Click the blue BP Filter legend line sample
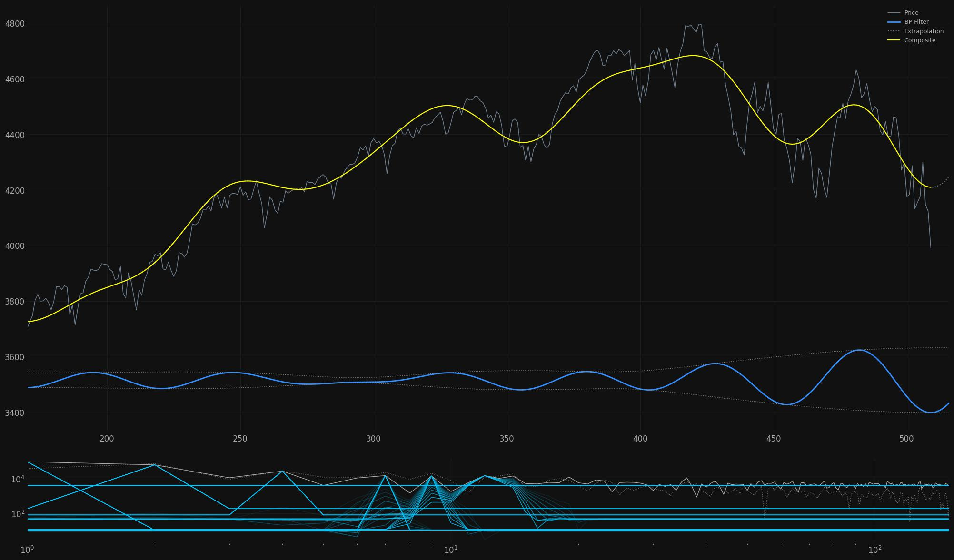The height and width of the screenshot is (560, 954). pos(894,22)
